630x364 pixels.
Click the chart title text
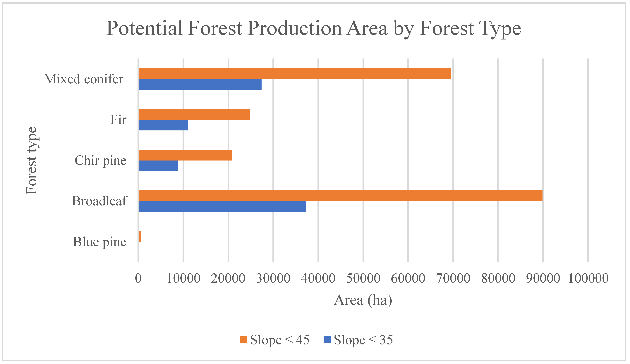tap(313, 28)
